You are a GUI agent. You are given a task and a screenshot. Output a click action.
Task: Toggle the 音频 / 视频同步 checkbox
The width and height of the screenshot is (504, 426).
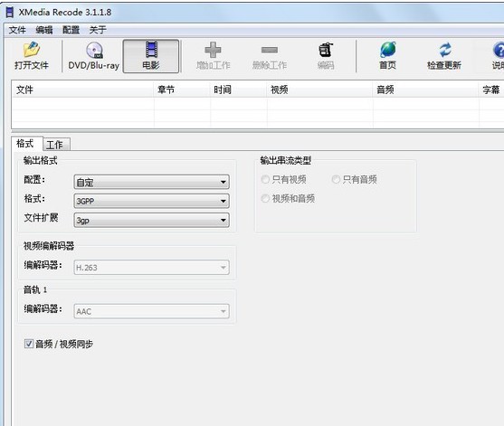click(29, 344)
